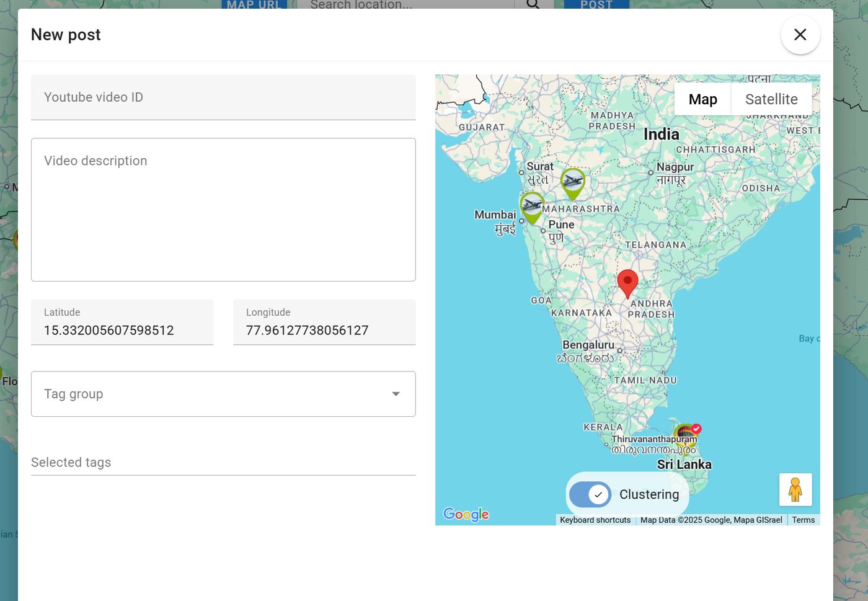This screenshot has height=601, width=868.
Task: Click the POST button behind dialog
Action: pyautogui.click(x=596, y=4)
